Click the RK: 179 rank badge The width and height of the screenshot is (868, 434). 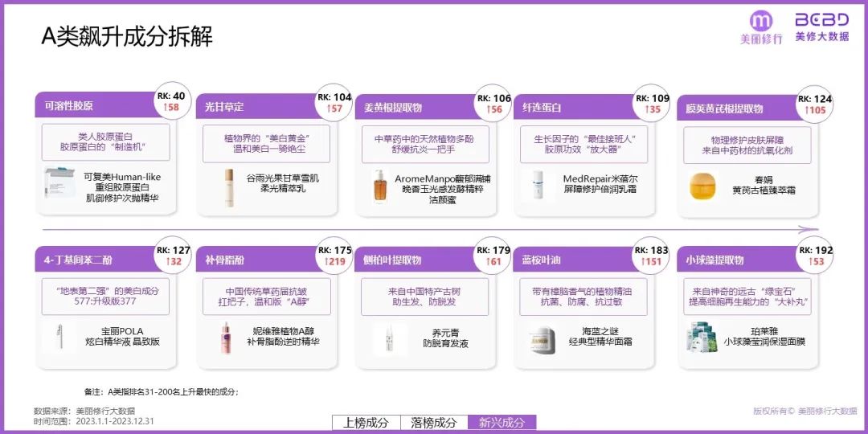tap(493, 256)
